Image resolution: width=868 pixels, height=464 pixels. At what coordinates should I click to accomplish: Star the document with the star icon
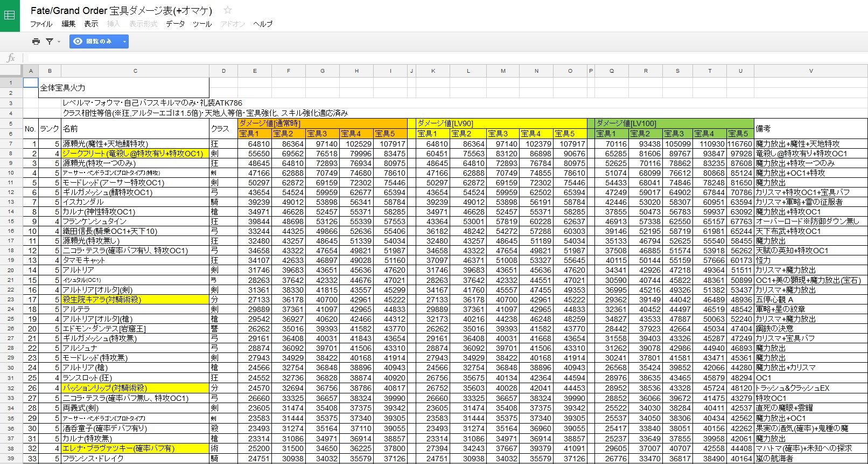[x=228, y=10]
